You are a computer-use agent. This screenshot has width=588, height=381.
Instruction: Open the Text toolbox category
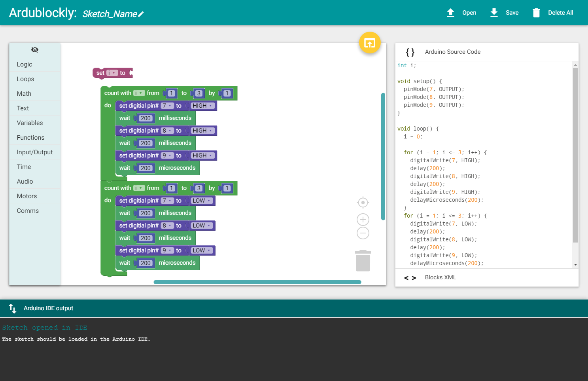[x=35, y=108]
